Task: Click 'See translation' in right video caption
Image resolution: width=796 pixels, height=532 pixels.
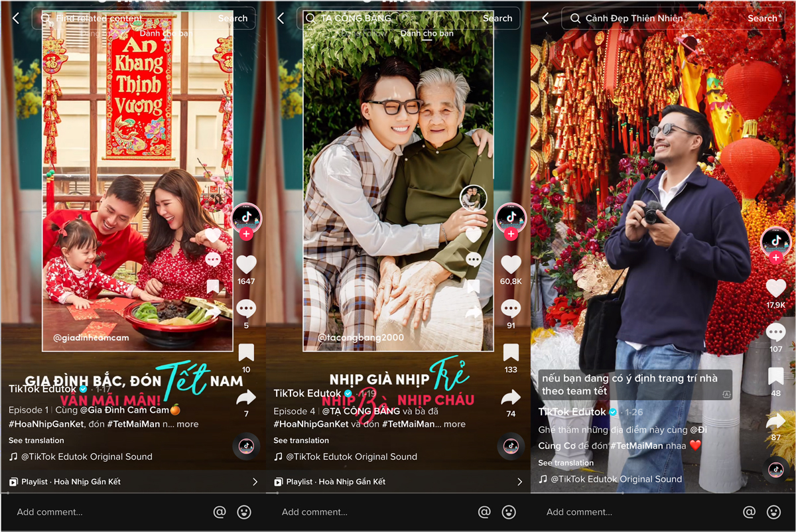Action: coord(566,463)
